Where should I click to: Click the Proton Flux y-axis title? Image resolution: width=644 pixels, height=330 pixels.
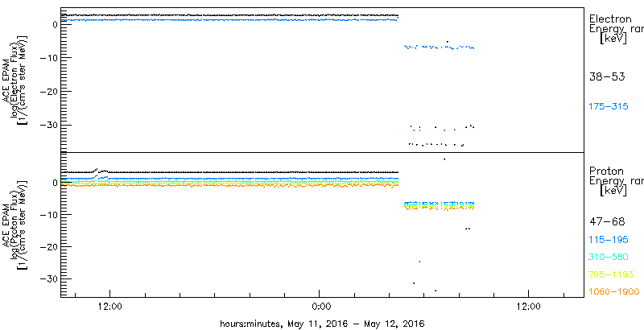[x=15, y=225]
